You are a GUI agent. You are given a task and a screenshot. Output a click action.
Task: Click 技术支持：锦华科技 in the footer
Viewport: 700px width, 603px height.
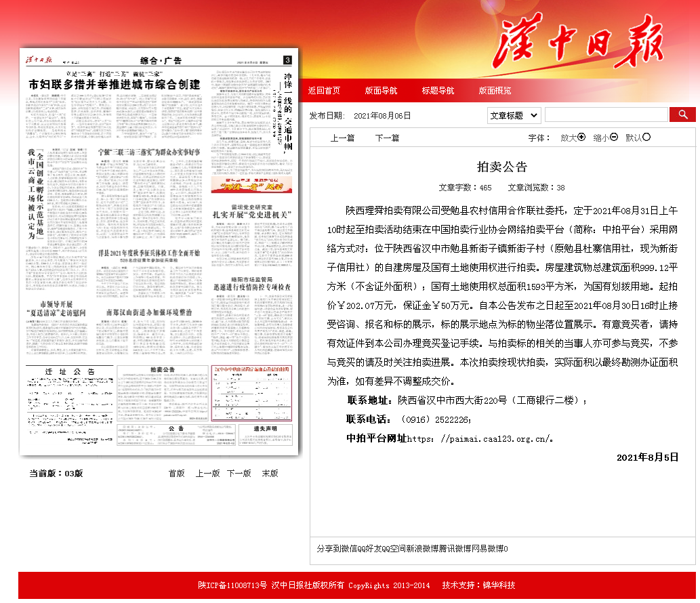click(478, 585)
